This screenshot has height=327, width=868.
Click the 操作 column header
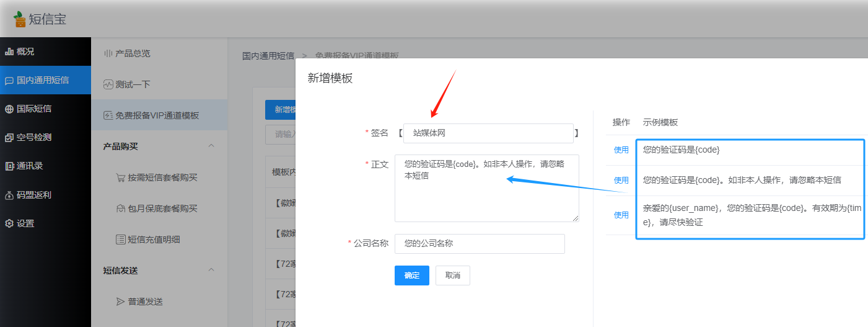(x=621, y=122)
